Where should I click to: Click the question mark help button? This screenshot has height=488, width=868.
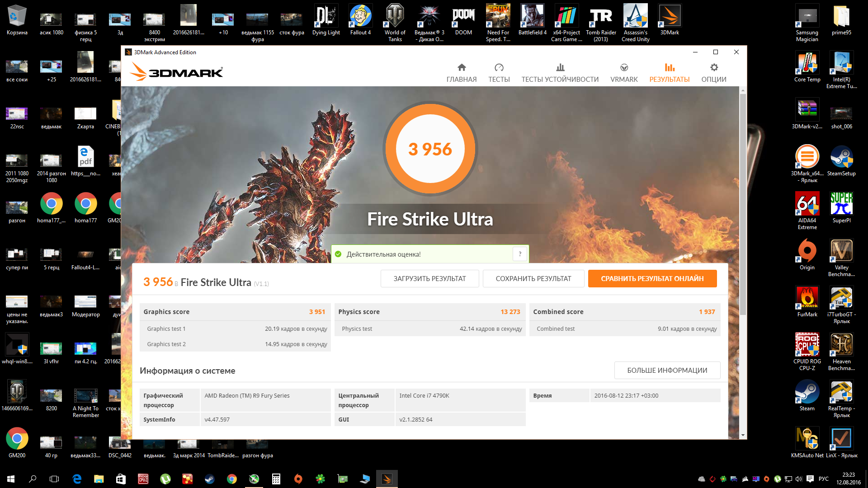pyautogui.click(x=520, y=254)
